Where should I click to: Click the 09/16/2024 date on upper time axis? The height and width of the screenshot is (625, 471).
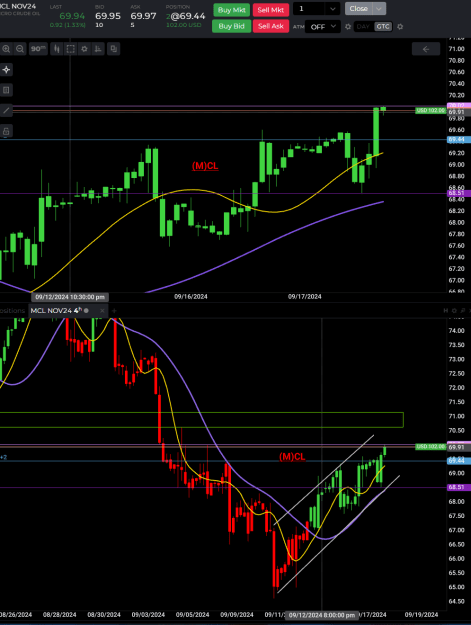[x=191, y=297]
